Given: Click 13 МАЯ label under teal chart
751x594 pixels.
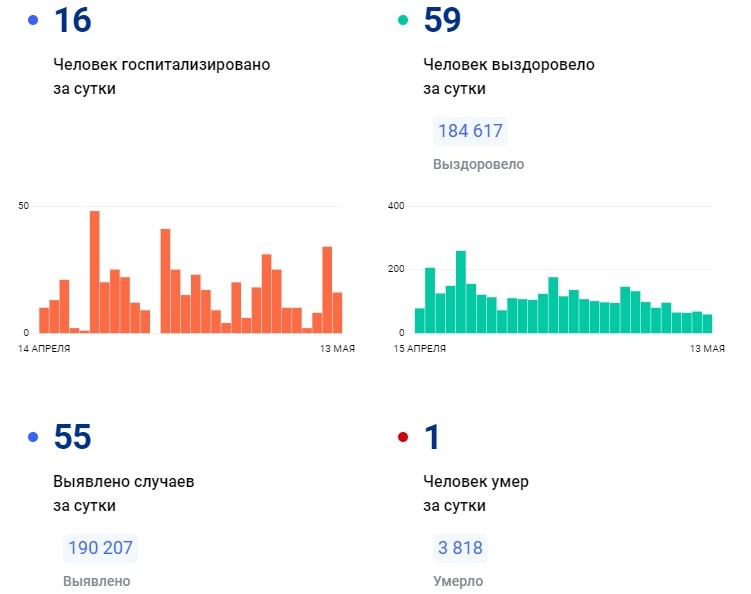Looking at the screenshot, I should click(x=706, y=348).
